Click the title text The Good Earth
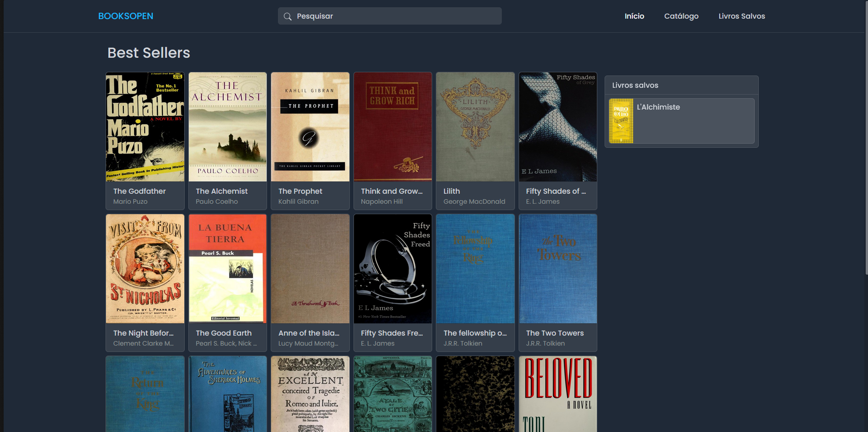The width and height of the screenshot is (868, 432). [x=223, y=333]
